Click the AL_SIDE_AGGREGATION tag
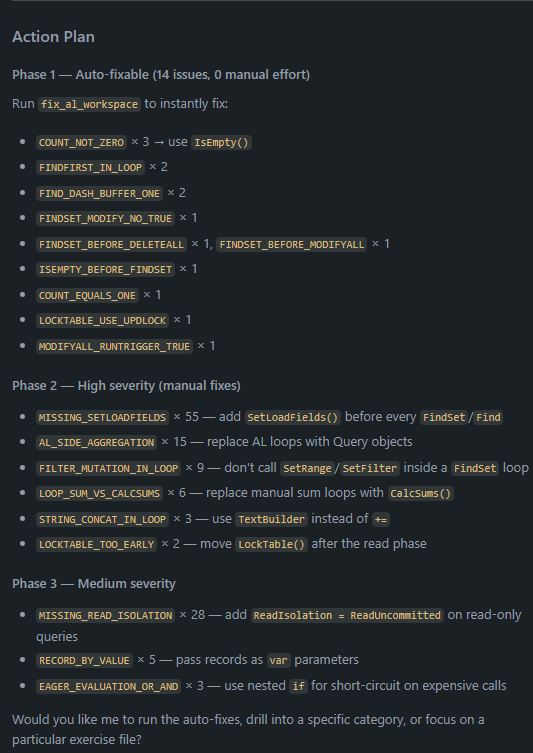Screen dimensions: 533x753 97,442
